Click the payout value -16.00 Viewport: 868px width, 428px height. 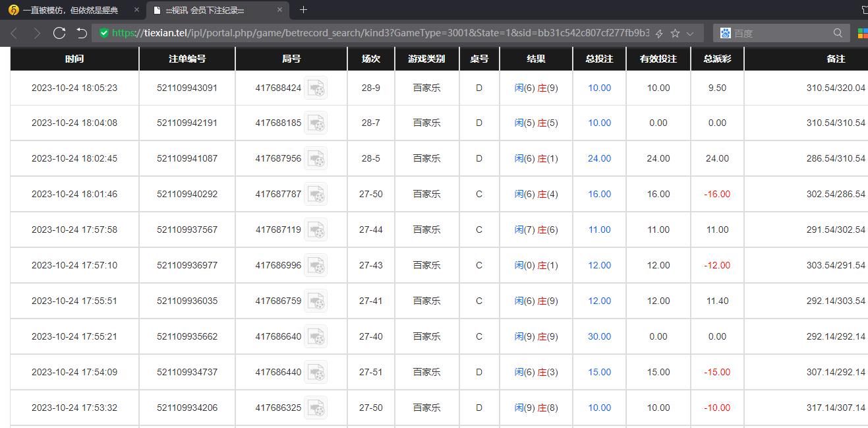click(717, 194)
